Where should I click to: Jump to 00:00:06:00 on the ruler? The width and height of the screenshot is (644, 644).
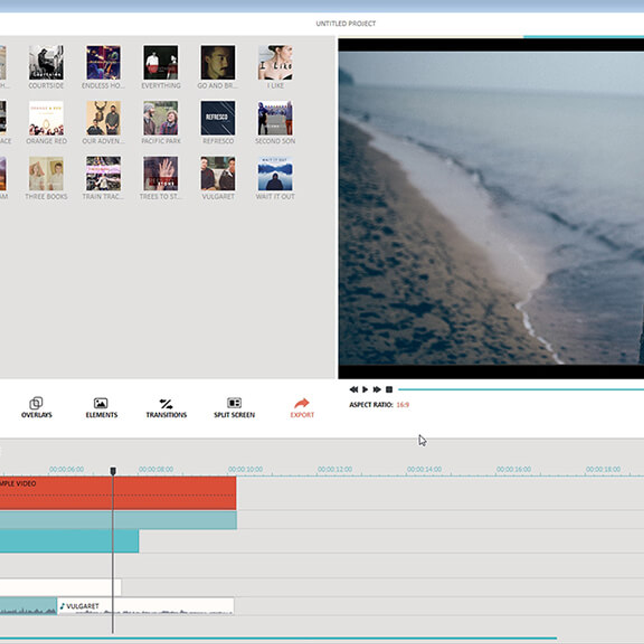pos(67,470)
